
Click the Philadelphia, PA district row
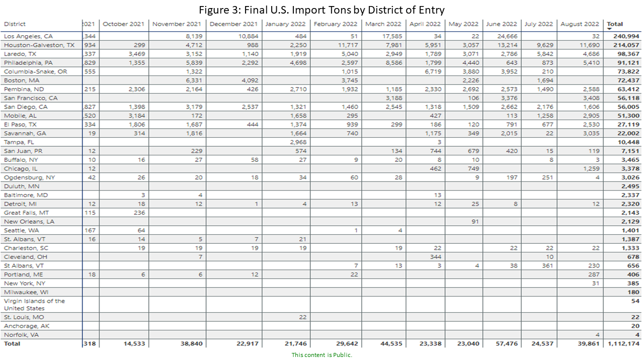point(28,62)
